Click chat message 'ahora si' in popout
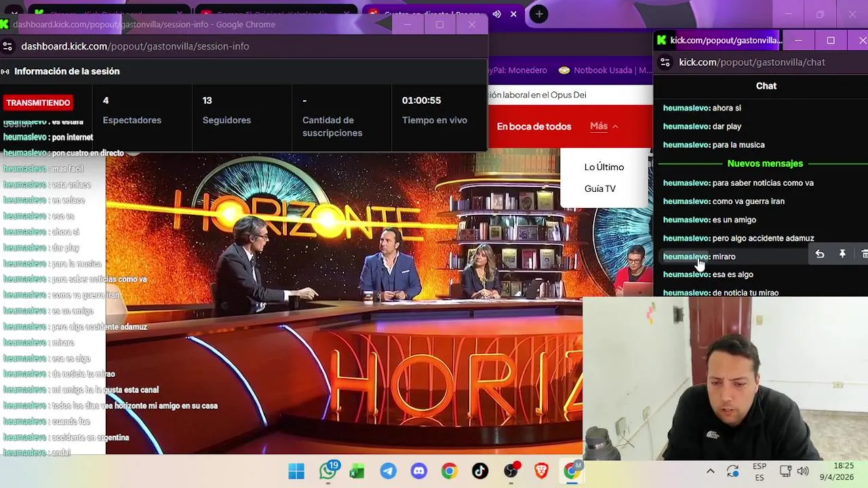 pos(726,108)
